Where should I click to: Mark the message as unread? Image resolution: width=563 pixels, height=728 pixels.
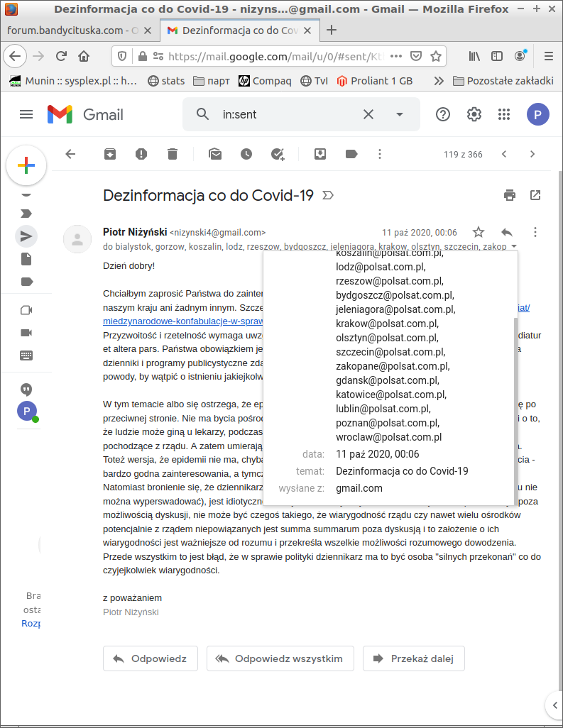[215, 154]
